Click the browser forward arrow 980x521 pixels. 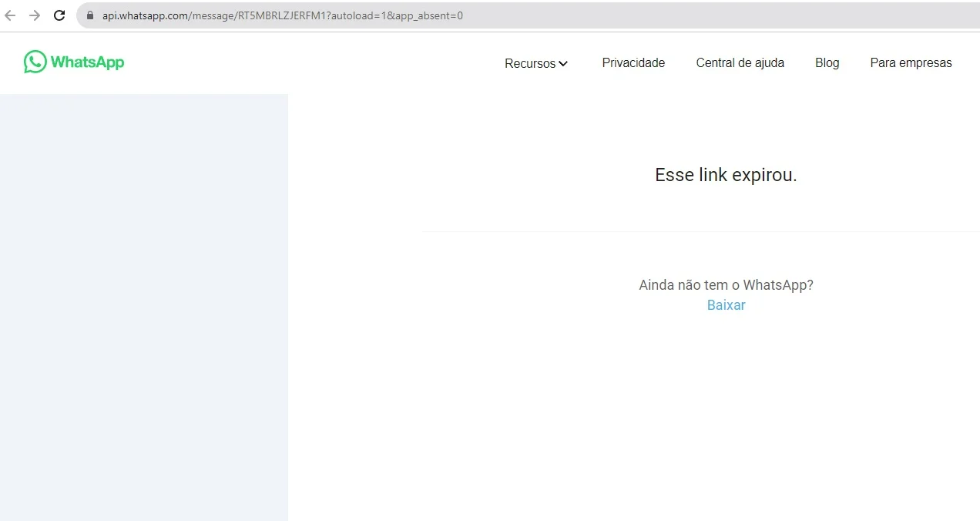tap(34, 15)
